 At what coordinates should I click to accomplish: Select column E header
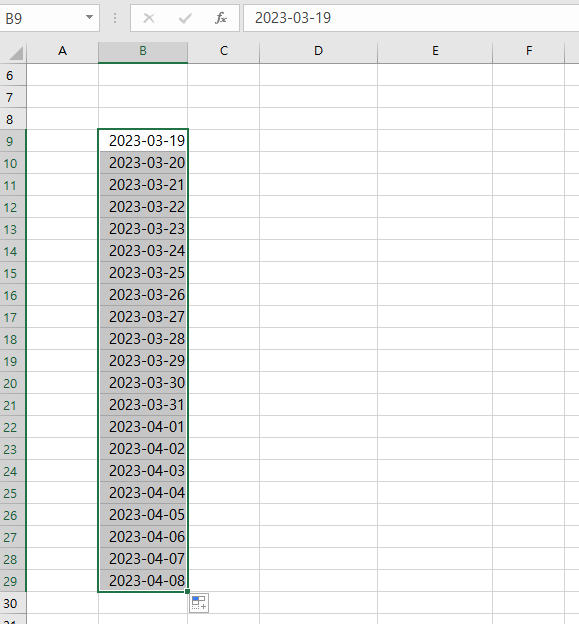(x=435, y=51)
